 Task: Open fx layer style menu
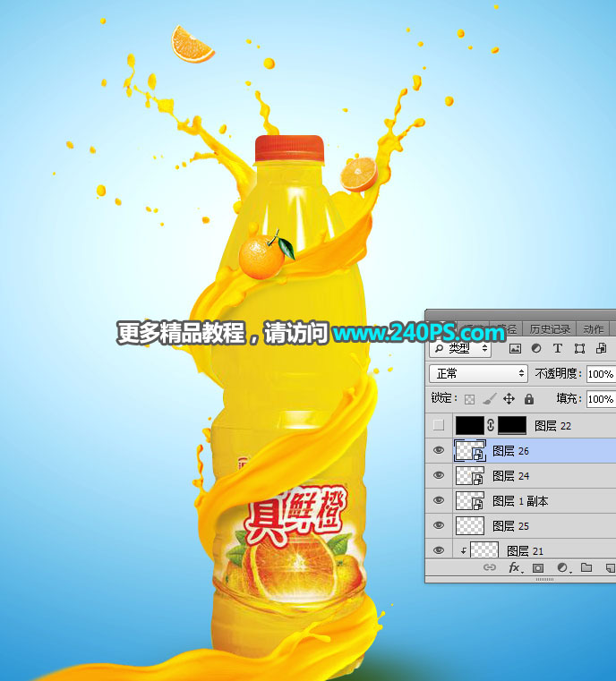tap(515, 567)
